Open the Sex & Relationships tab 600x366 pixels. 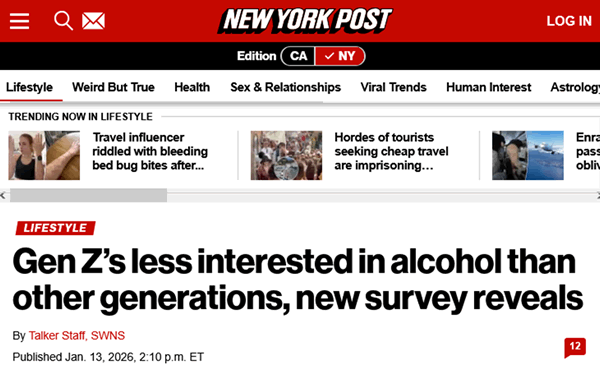[285, 87]
